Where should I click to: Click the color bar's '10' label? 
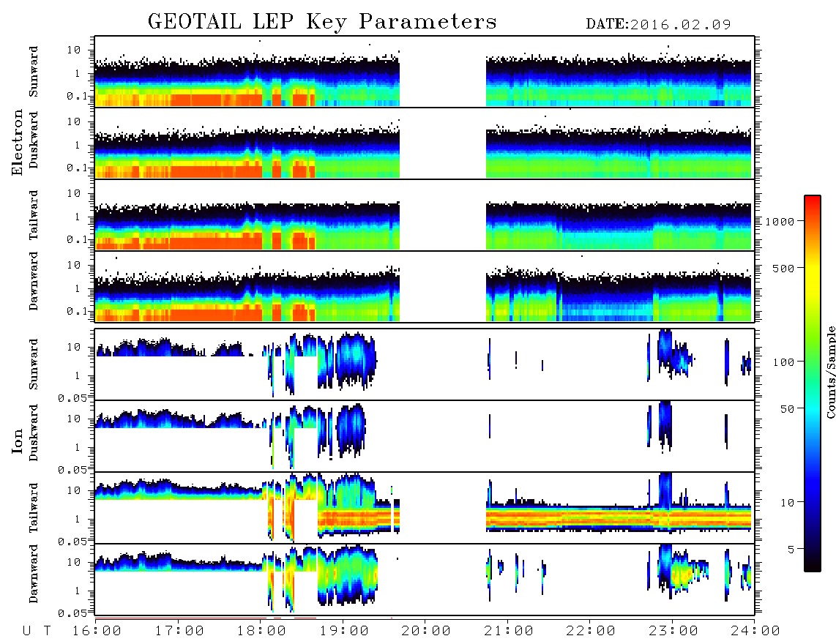pyautogui.click(x=788, y=503)
